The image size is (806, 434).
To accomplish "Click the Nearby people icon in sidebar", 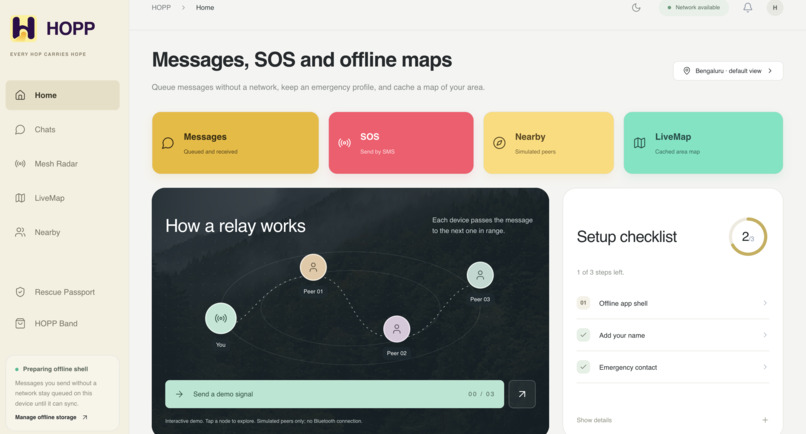I will pos(20,232).
